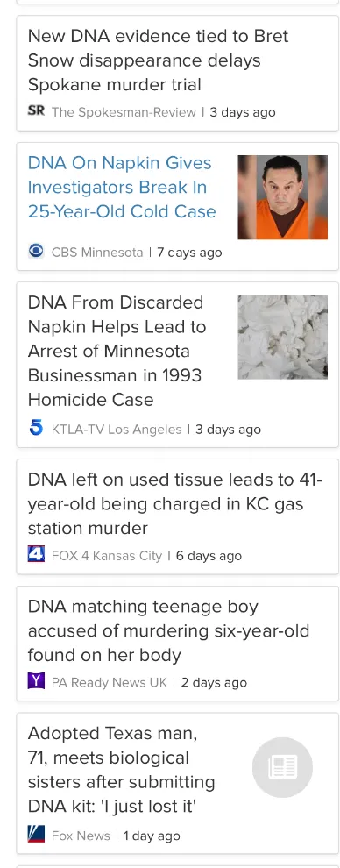Open the mugshot thumbnail of man in orange
Viewport: 340px width, 868px height.
click(282, 197)
